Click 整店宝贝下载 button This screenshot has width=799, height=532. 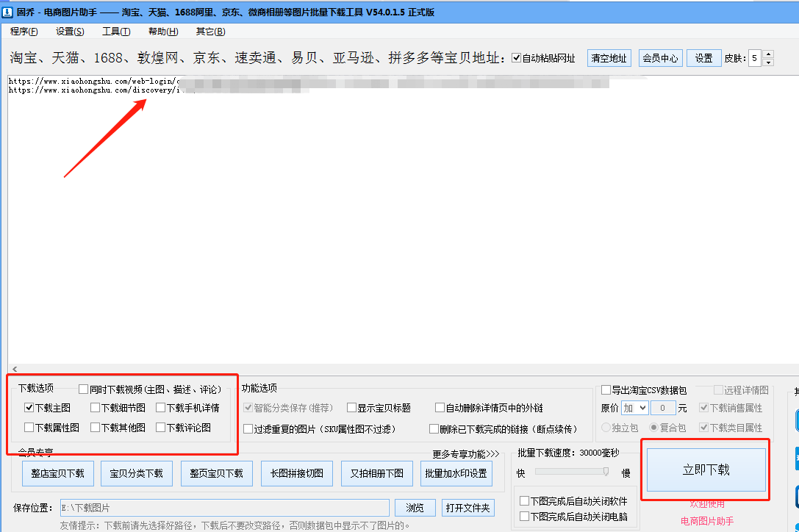tap(57, 473)
